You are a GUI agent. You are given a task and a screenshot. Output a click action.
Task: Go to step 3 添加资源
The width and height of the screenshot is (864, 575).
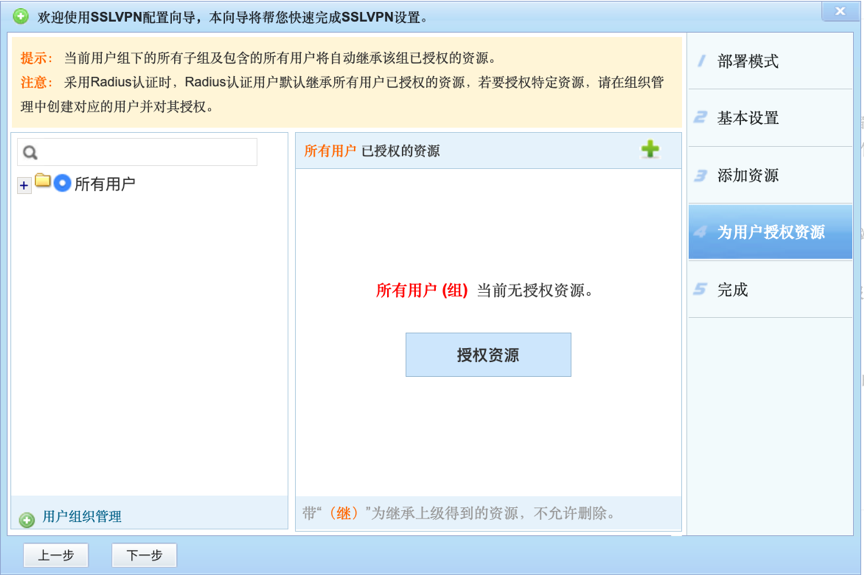click(x=770, y=175)
